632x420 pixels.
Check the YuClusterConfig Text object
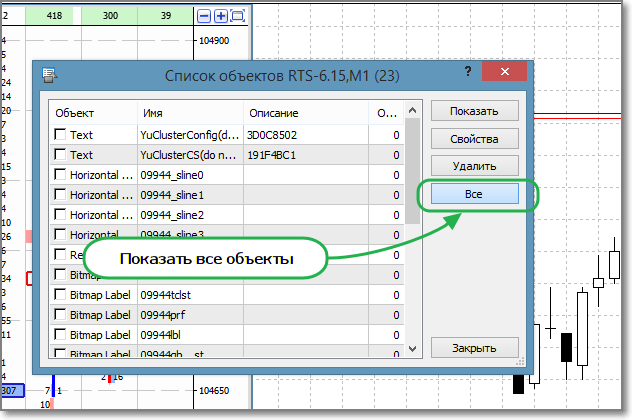(60, 134)
